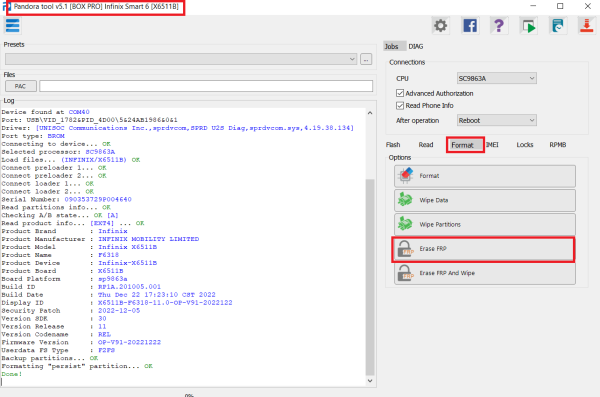Click the Wipe Partitions button label
The image size is (600, 397).
tap(440, 224)
